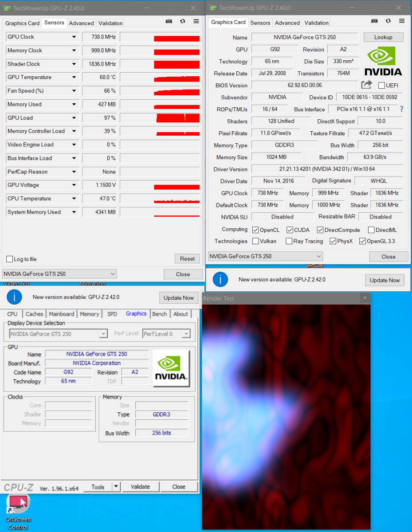The width and height of the screenshot is (412, 532).
Task: Click the Lookup button
Action: tap(383, 37)
